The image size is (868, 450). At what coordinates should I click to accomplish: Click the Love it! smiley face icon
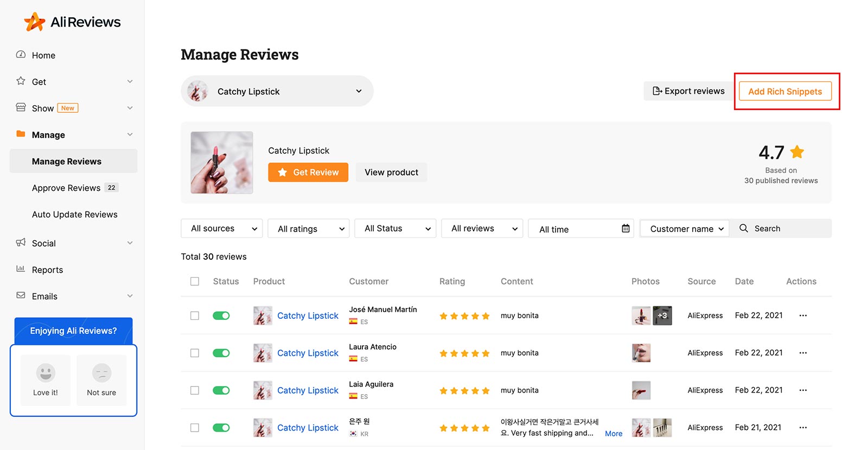(x=46, y=373)
